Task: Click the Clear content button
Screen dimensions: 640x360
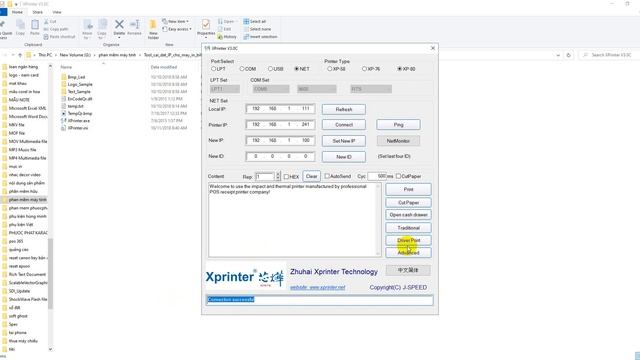Action: 311,176
